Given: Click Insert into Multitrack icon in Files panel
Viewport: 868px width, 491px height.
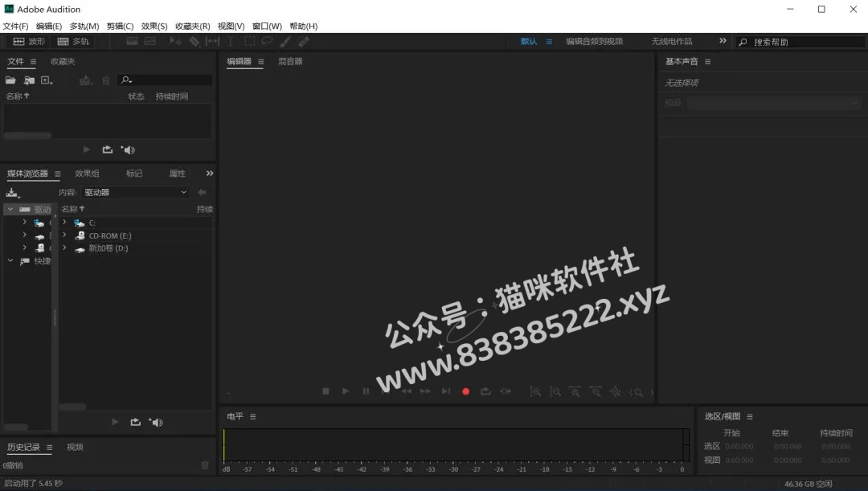Looking at the screenshot, I should point(84,80).
